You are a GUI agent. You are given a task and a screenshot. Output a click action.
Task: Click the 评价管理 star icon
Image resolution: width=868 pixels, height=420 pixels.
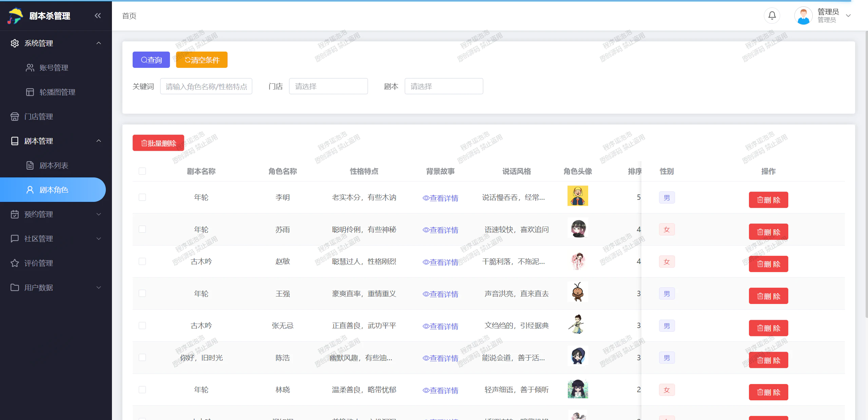click(15, 263)
